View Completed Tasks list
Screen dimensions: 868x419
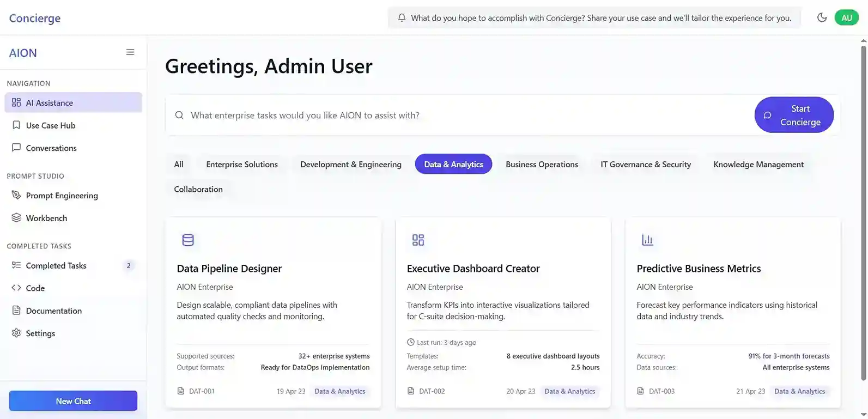tap(73, 265)
